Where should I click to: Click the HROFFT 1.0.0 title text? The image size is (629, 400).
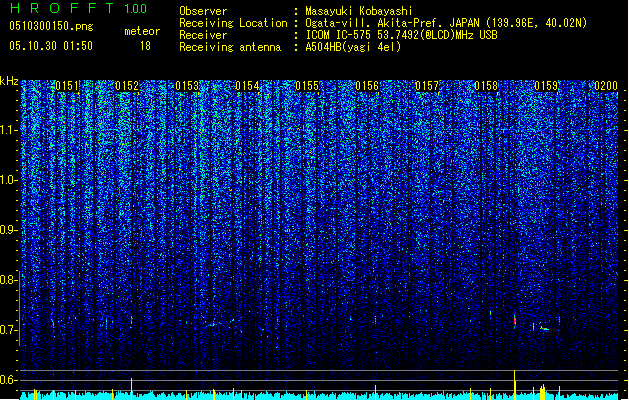79,8
